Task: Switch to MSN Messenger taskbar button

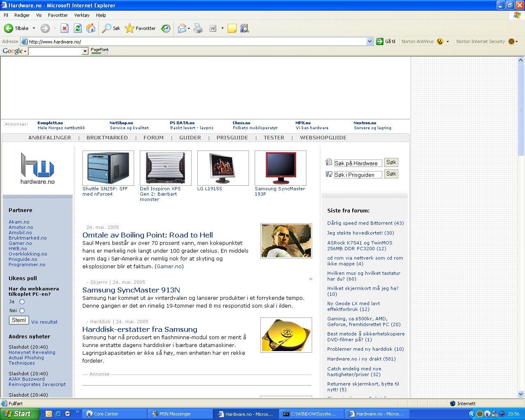Action: (x=180, y=414)
